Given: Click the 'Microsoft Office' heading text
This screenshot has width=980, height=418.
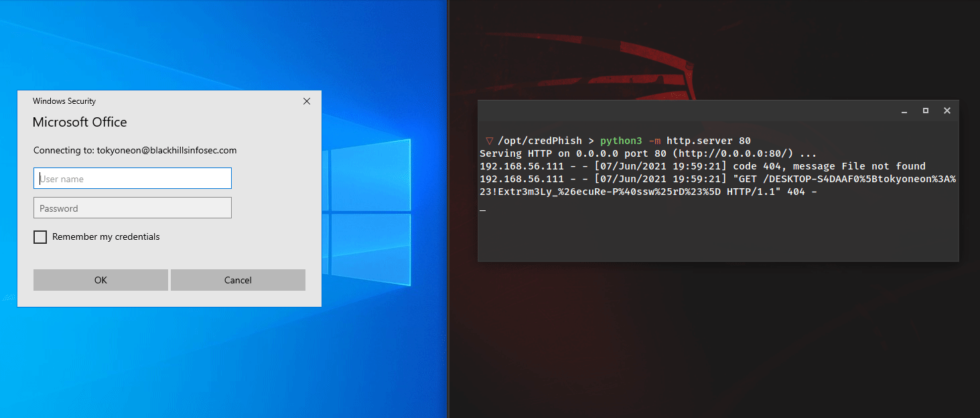Looking at the screenshot, I should [80, 122].
